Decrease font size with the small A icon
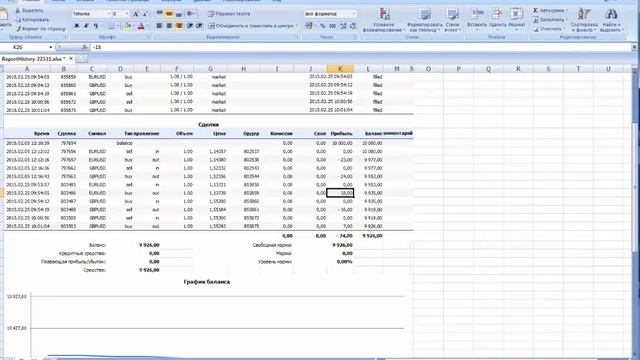The width and height of the screenshot is (640, 360). click(x=145, y=14)
